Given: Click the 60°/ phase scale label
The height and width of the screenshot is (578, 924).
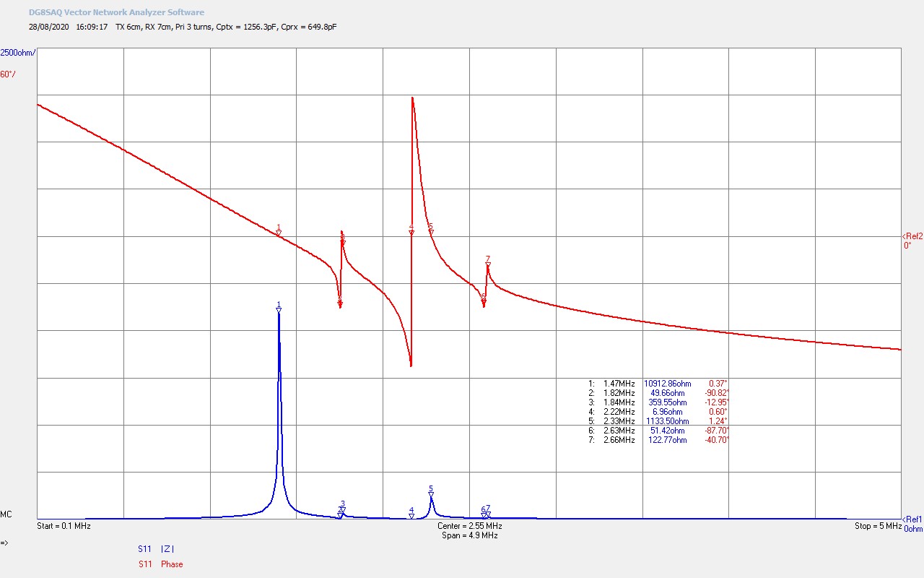Looking at the screenshot, I should coord(8,74).
